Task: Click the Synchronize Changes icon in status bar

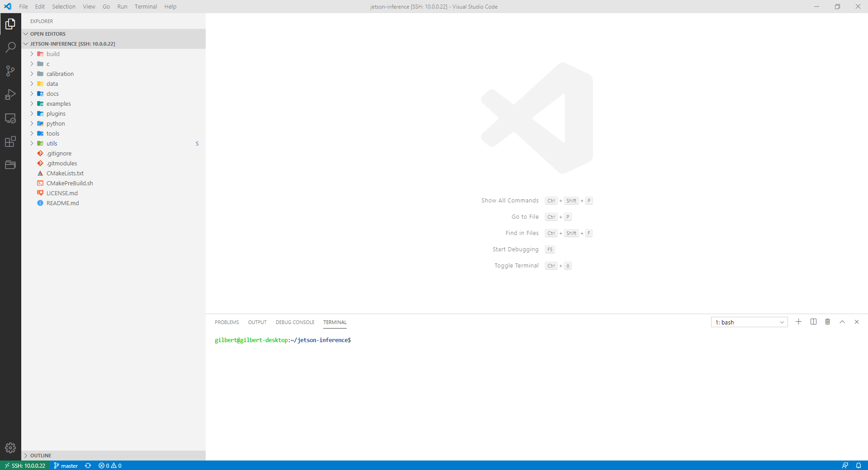Action: 88,465
